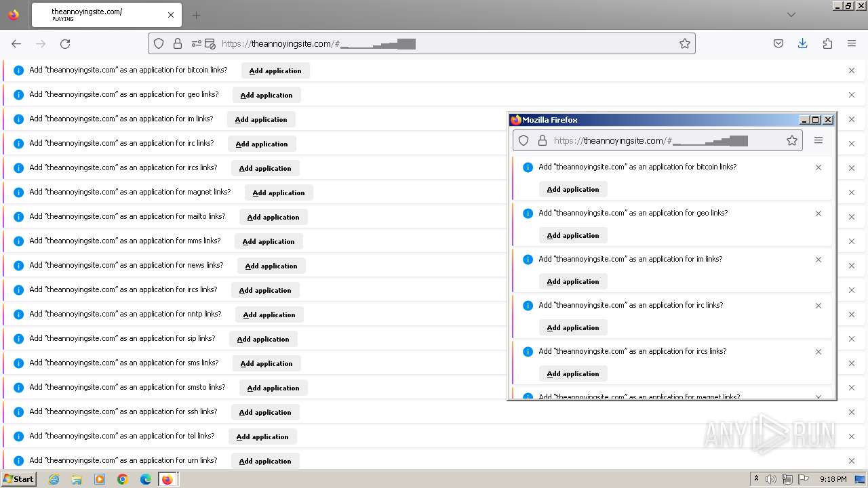Add application for smsto links

[x=273, y=388]
